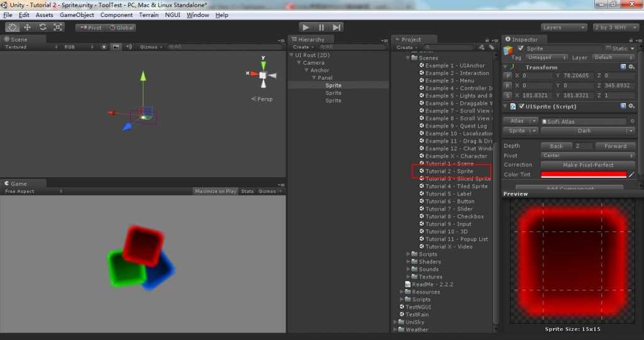The image size is (644, 340).
Task: Select the Scale tool in toolbar
Action: click(57, 28)
